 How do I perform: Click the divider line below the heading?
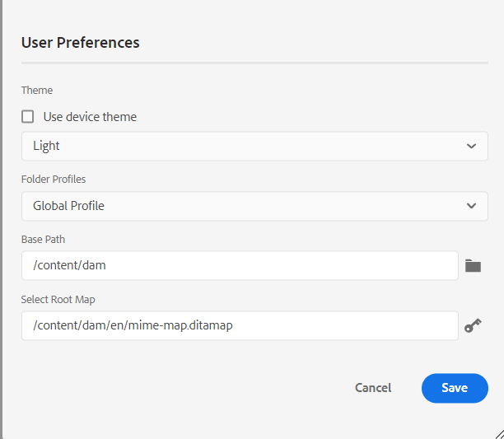click(254, 63)
